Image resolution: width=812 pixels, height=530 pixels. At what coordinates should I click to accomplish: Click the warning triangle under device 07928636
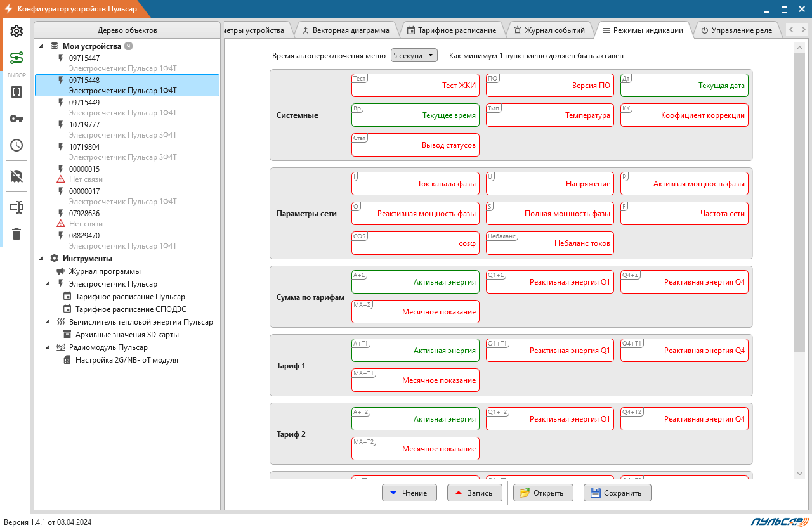point(61,224)
